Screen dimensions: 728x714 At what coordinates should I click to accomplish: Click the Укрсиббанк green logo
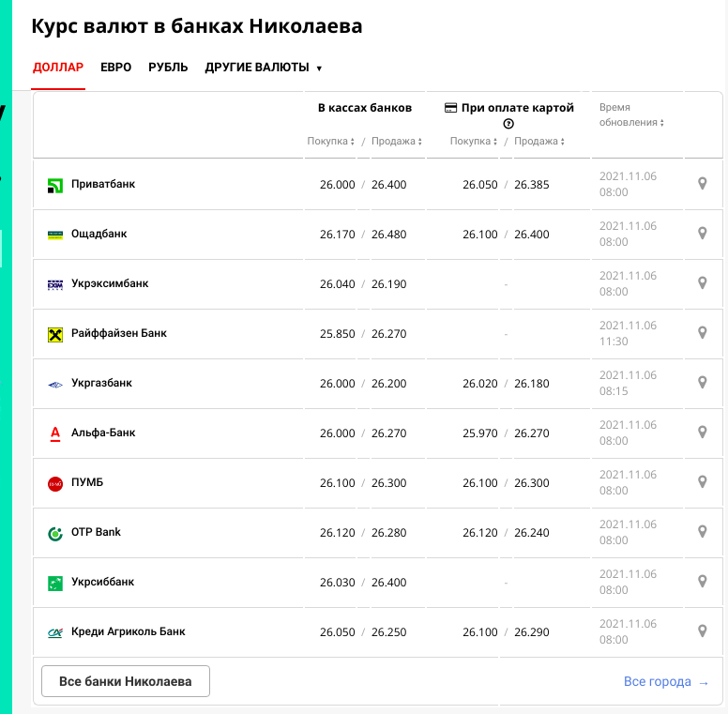(x=55, y=583)
